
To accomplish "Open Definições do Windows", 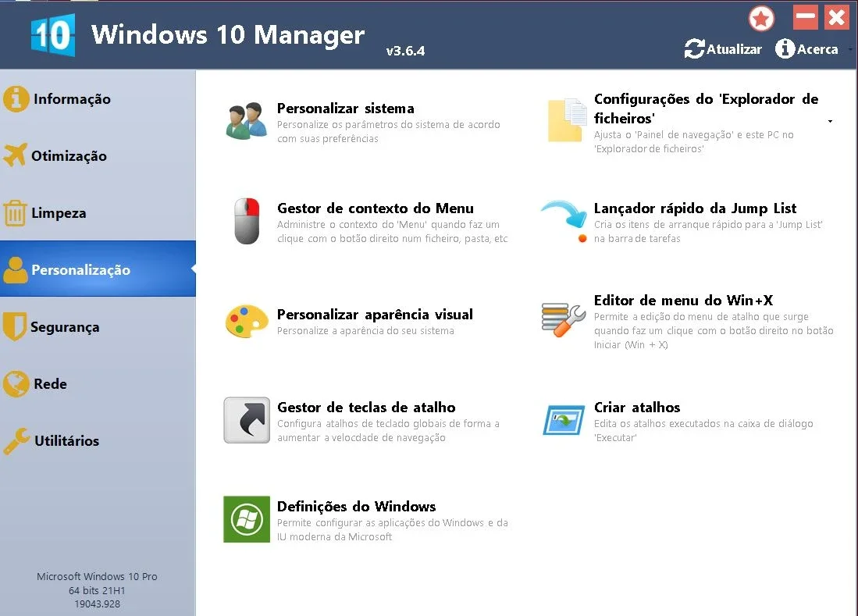I will tap(356, 506).
